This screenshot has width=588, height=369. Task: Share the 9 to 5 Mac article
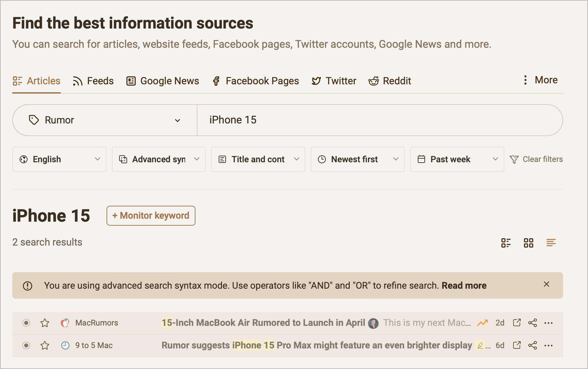533,345
